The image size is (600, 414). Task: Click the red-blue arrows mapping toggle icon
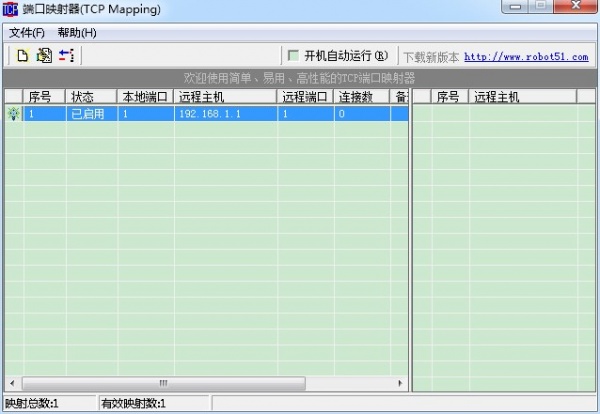[x=67, y=56]
